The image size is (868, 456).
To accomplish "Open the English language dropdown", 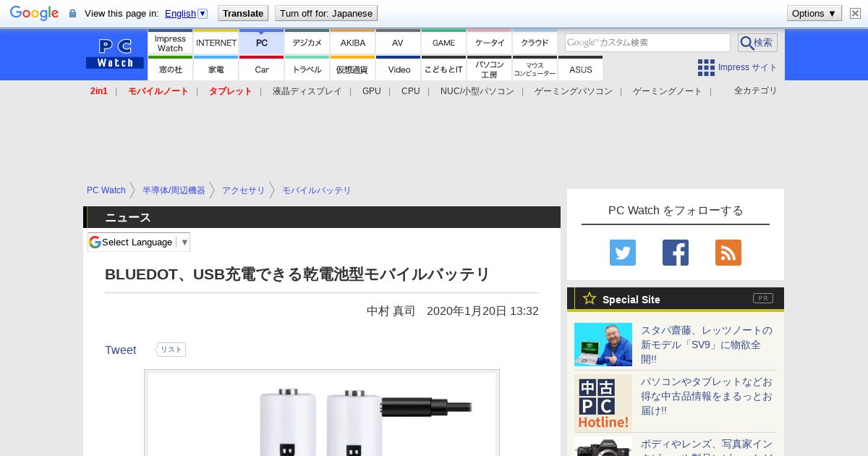I will pyautogui.click(x=186, y=13).
